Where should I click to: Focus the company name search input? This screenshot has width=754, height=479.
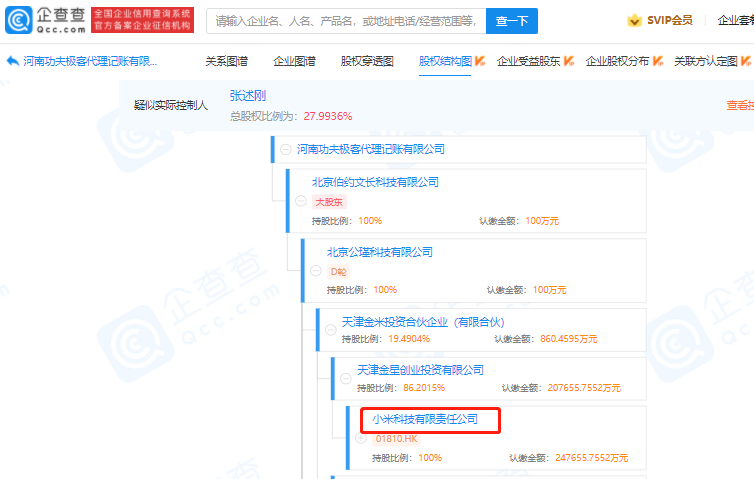click(346, 21)
